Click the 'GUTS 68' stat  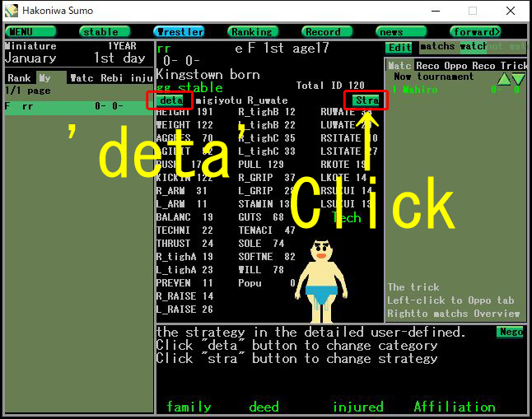tap(260, 217)
